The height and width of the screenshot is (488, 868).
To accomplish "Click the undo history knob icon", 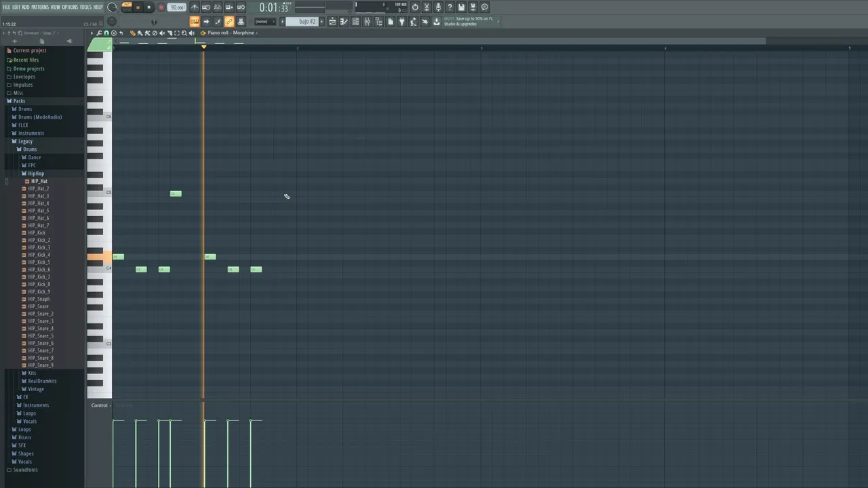I will click(x=415, y=7).
